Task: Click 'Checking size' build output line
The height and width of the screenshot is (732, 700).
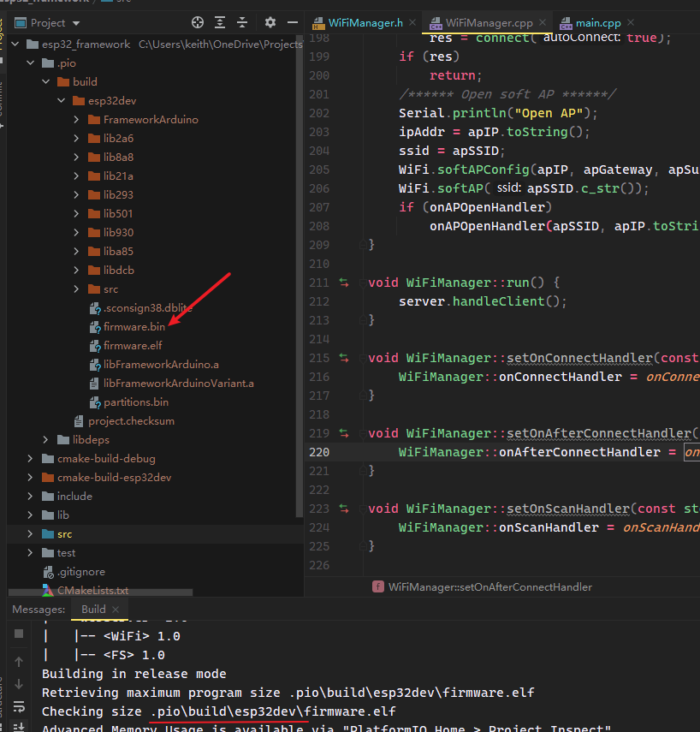Action: [x=218, y=711]
